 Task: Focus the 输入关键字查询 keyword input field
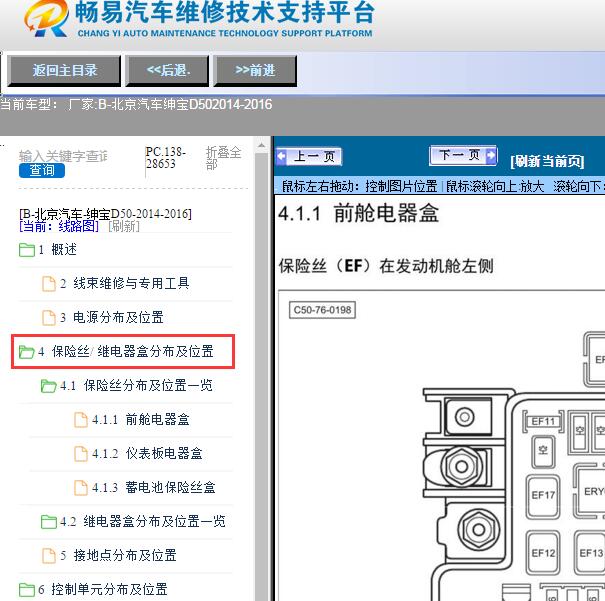(x=64, y=156)
